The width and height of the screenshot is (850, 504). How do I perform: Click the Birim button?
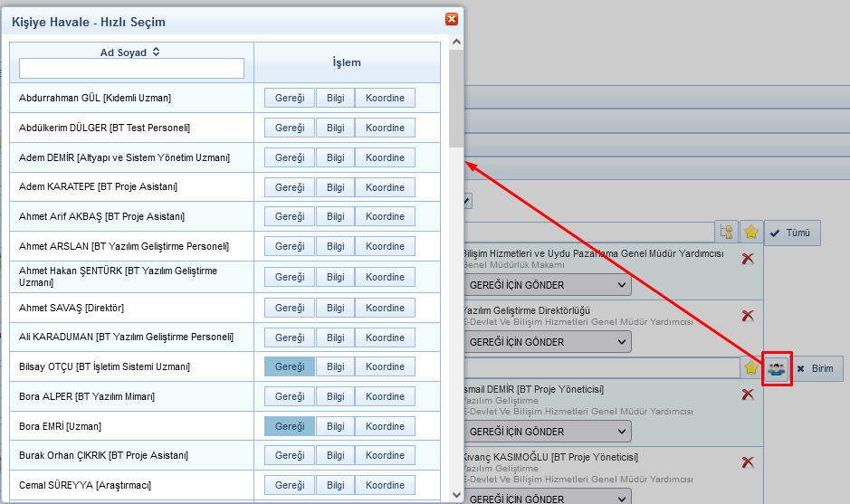pyautogui.click(x=816, y=368)
